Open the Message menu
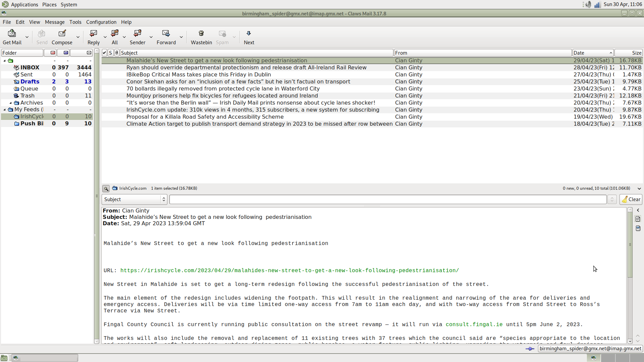644x362 pixels. coord(55,22)
